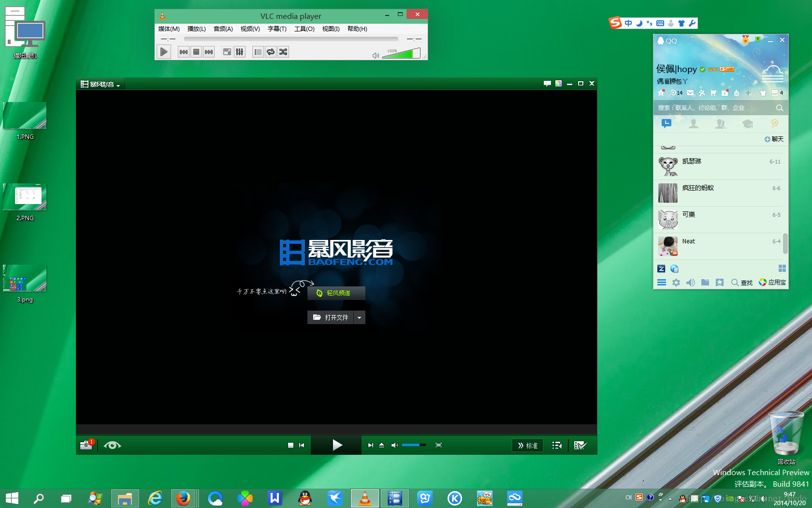Adjust Baofeng volume slider
This screenshot has height=508, width=812.
pyautogui.click(x=414, y=445)
